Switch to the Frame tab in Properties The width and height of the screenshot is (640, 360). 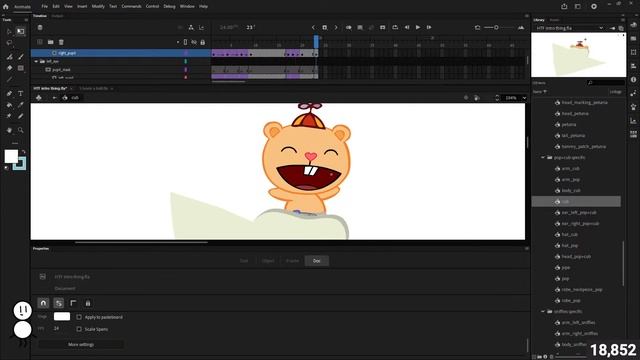click(x=292, y=261)
